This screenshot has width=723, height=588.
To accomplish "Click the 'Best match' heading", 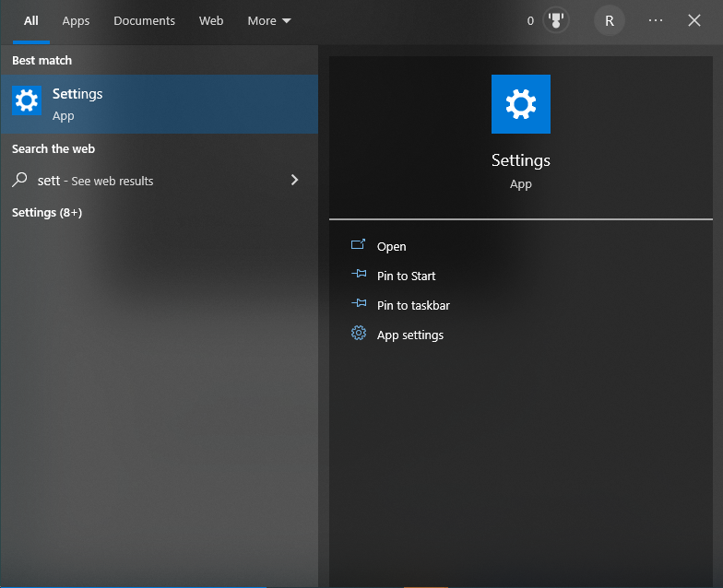I will pos(42,61).
